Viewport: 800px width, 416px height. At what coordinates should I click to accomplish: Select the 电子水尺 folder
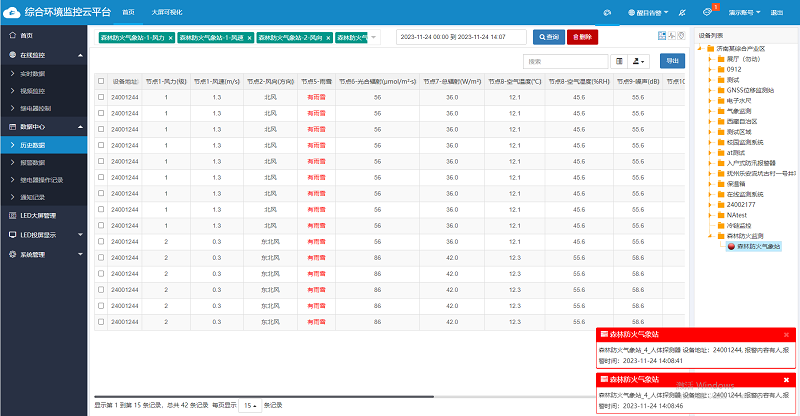pos(739,101)
